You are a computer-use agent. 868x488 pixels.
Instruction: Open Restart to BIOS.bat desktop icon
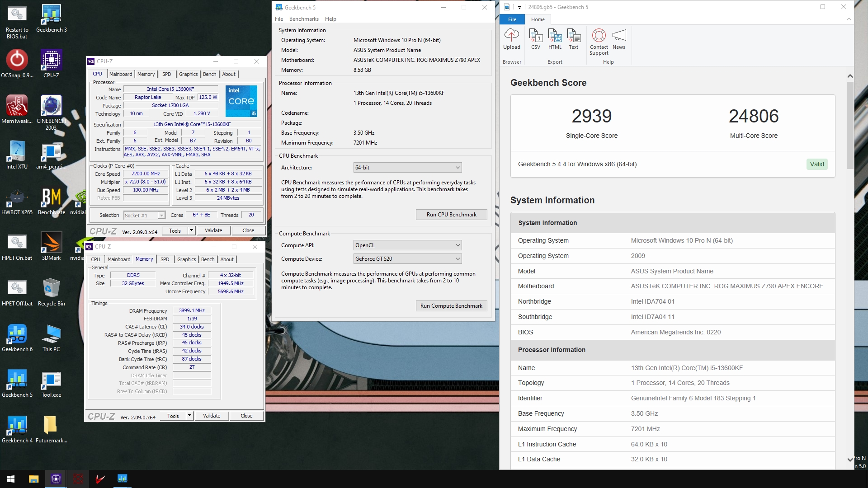coord(17,22)
